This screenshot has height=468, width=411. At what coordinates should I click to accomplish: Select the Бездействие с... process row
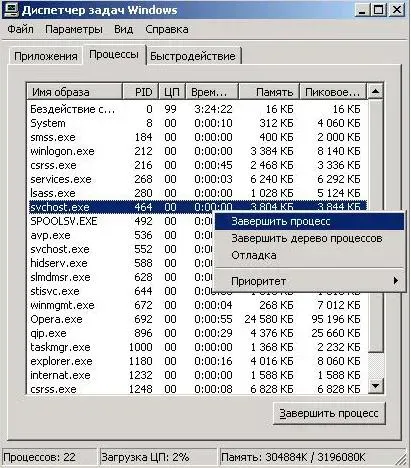(198, 109)
